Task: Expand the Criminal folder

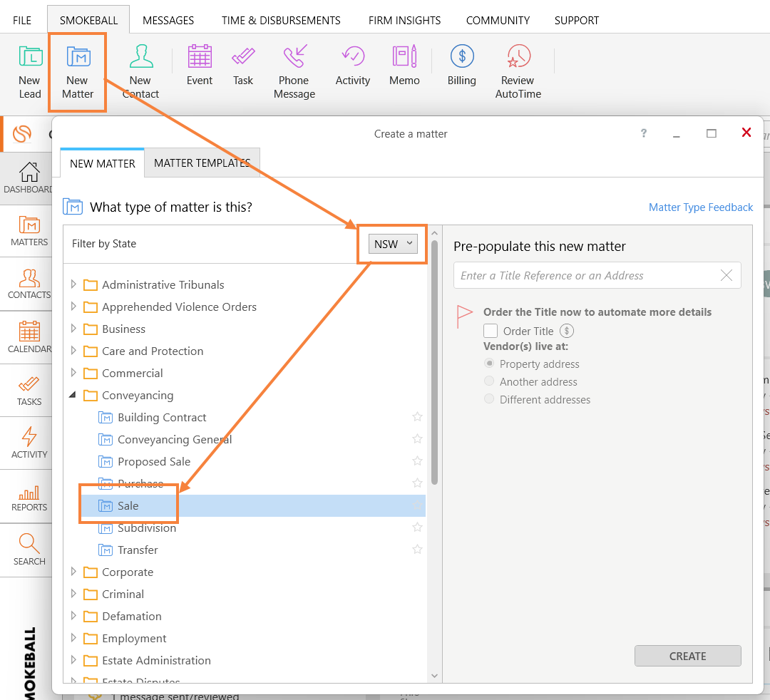Action: click(73, 594)
